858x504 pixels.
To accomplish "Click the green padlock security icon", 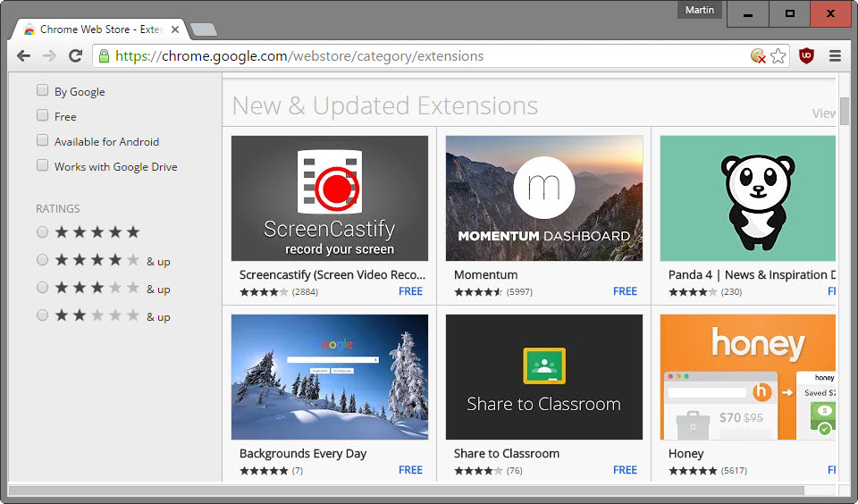I will [104, 55].
